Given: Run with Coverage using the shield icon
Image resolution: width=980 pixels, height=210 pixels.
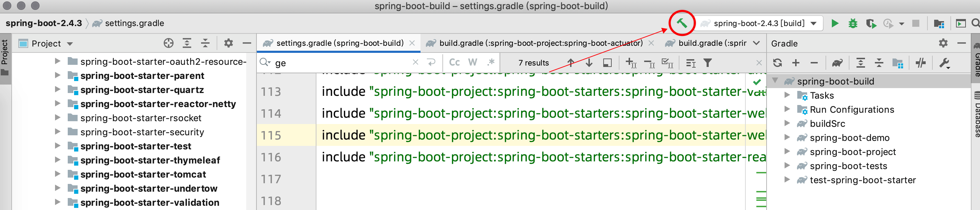Looking at the screenshot, I should click(x=870, y=24).
